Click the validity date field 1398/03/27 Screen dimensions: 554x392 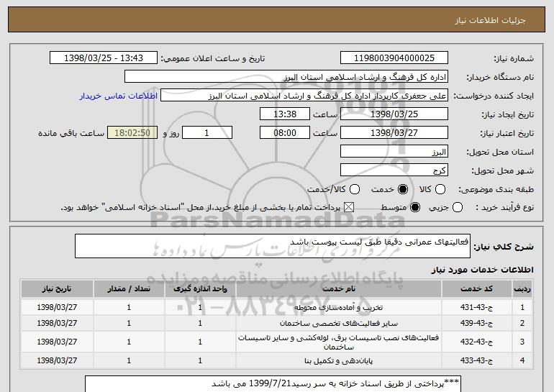(394, 133)
